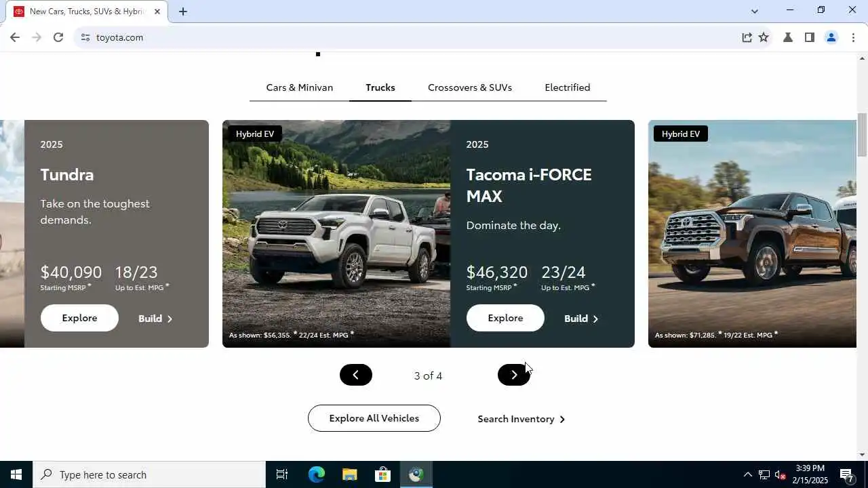This screenshot has width=868, height=488.
Task: Open the Chrome Labs flask icon
Action: tap(788, 37)
